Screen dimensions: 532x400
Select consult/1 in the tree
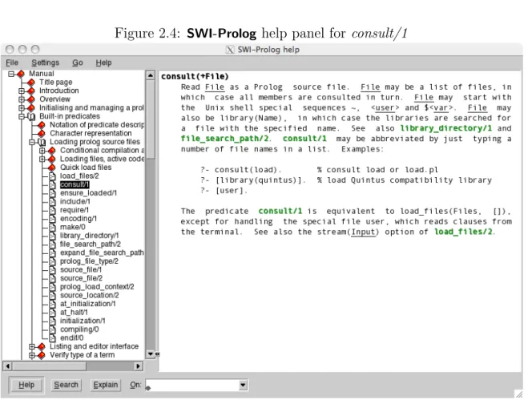click(75, 184)
